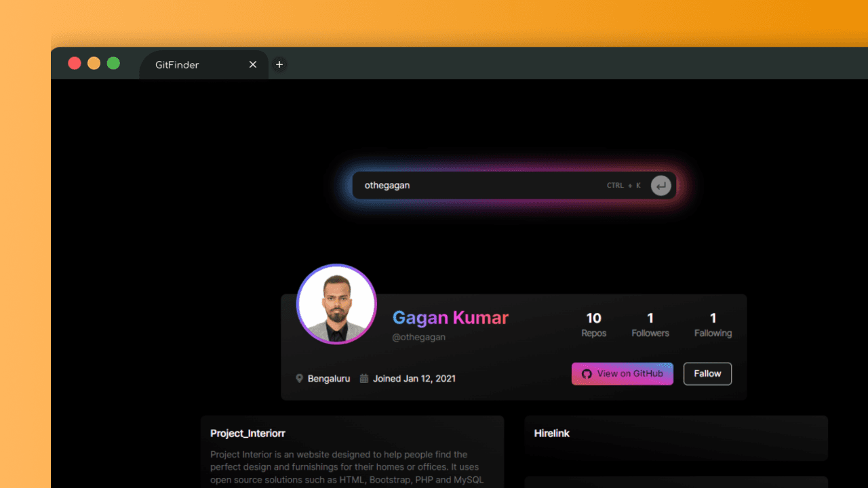Click the calendar icon beside Joined date
Image resolution: width=868 pixels, height=488 pixels.
tap(364, 378)
